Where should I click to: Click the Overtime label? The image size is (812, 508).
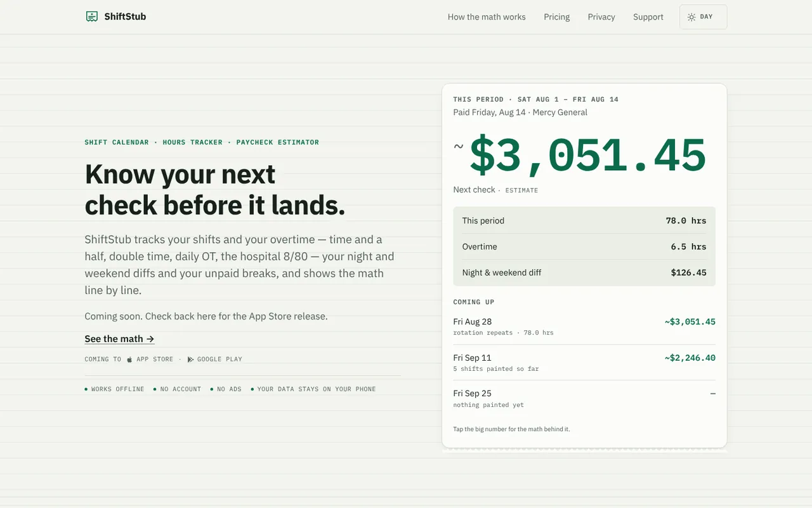click(x=480, y=247)
